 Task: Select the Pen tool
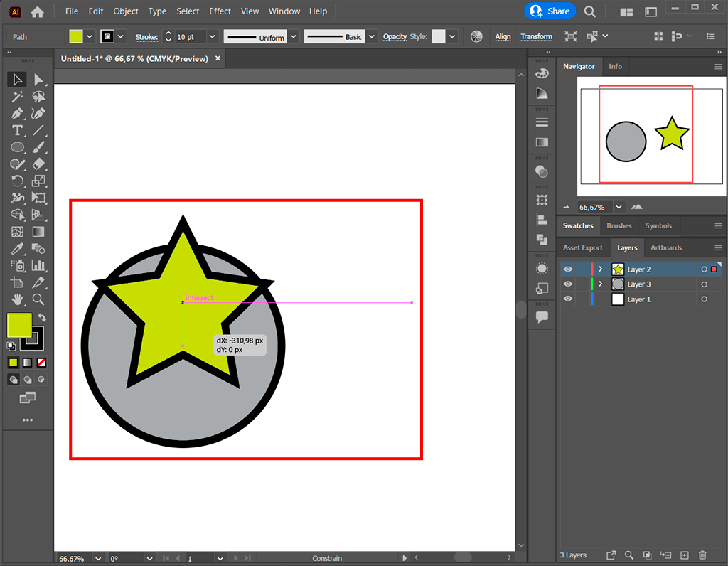point(17,113)
